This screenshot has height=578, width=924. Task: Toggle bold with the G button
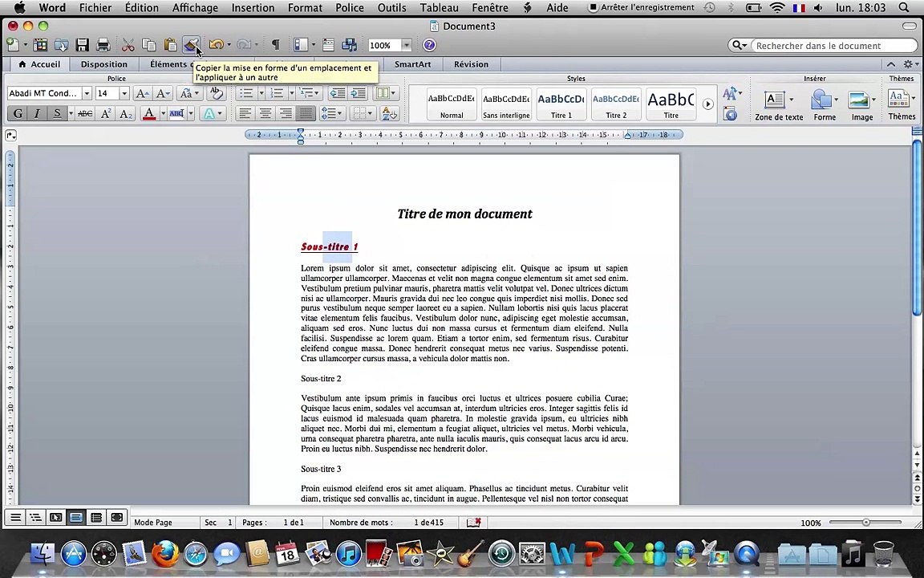click(18, 113)
